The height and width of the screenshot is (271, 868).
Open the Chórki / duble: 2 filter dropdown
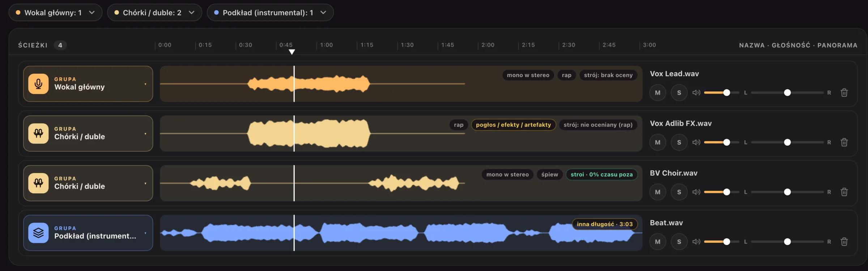coord(154,13)
